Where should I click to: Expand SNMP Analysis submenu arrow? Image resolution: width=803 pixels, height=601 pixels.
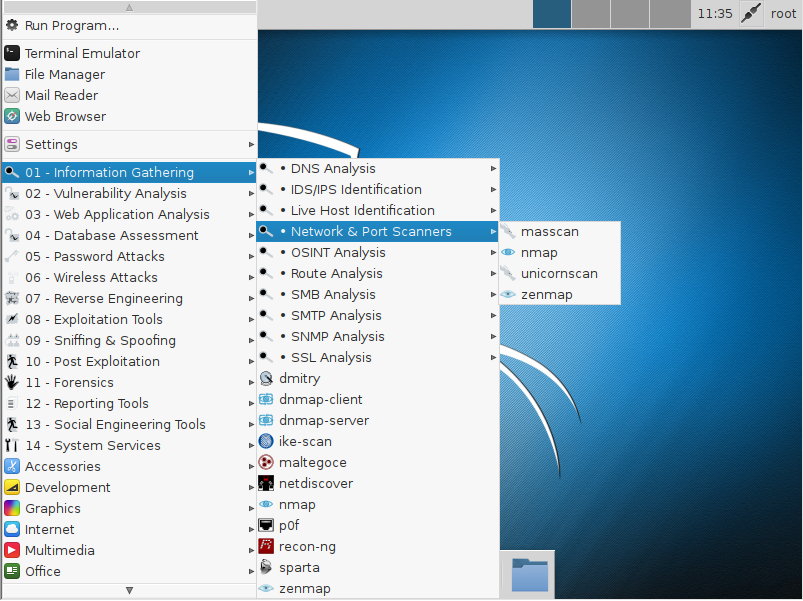coord(493,336)
